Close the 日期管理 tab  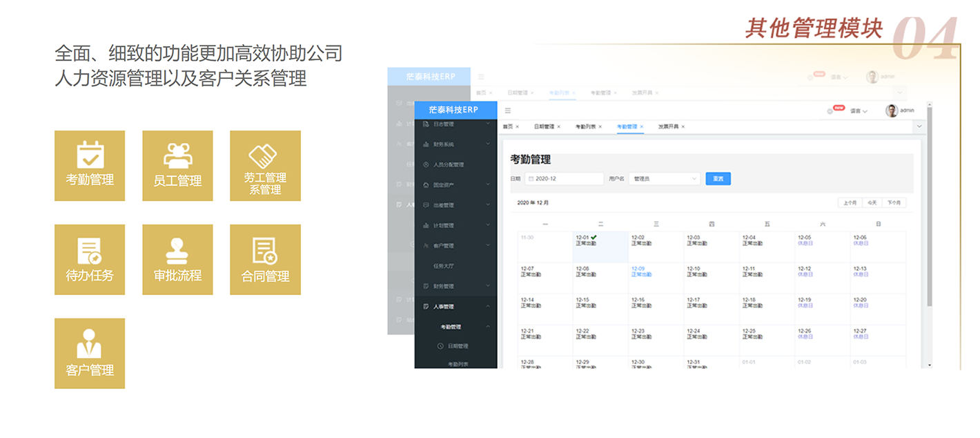558,127
